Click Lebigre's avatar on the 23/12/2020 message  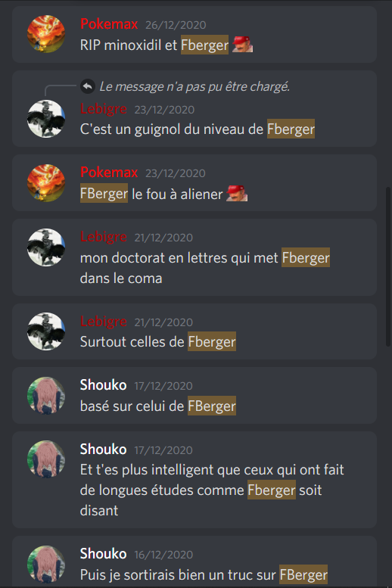(x=46, y=119)
